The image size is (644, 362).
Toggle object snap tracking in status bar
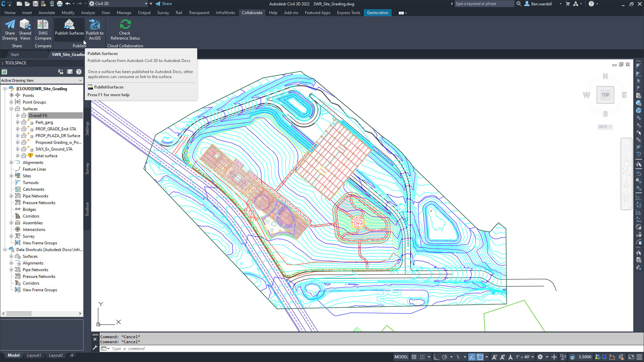coord(472,357)
